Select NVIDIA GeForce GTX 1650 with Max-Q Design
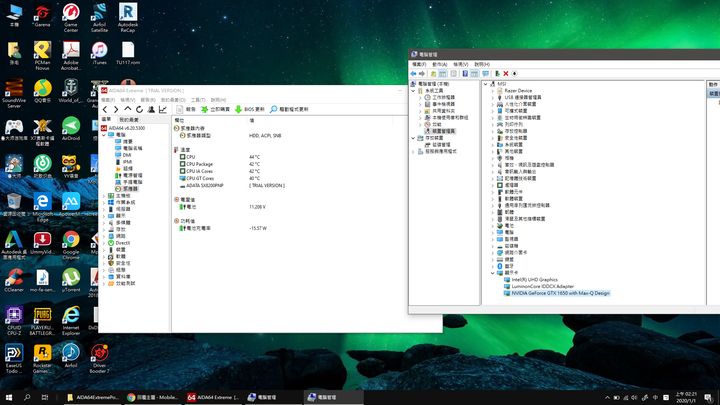 [x=560, y=293]
